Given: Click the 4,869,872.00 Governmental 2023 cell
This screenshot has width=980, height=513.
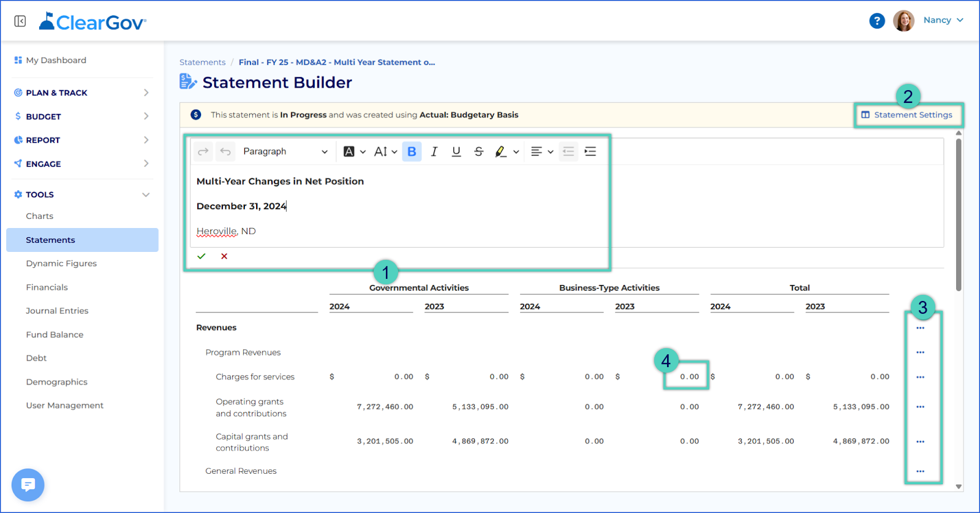Looking at the screenshot, I should point(480,441).
